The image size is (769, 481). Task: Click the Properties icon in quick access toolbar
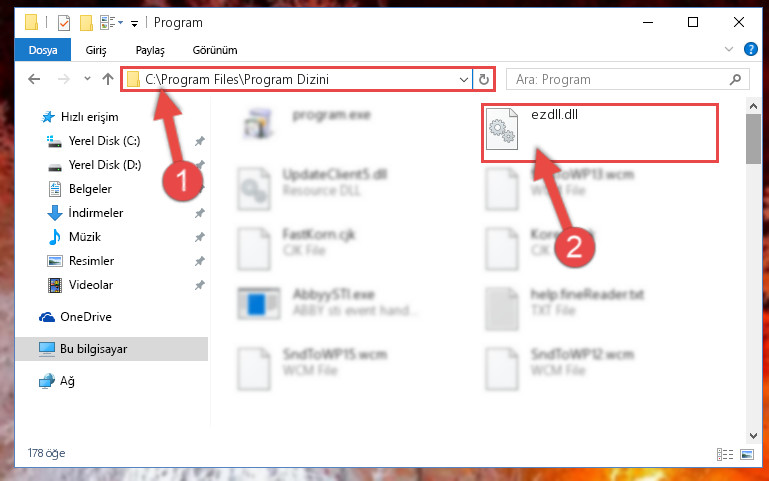(x=64, y=23)
